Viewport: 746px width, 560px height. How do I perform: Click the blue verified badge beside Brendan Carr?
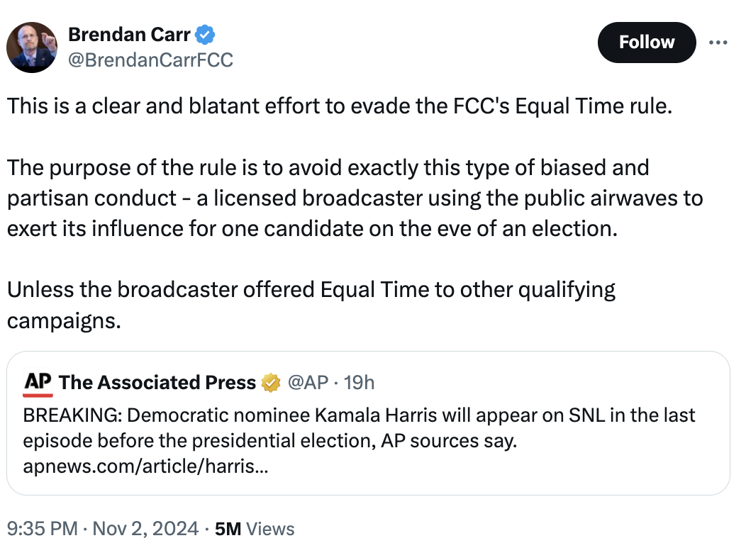[206, 34]
